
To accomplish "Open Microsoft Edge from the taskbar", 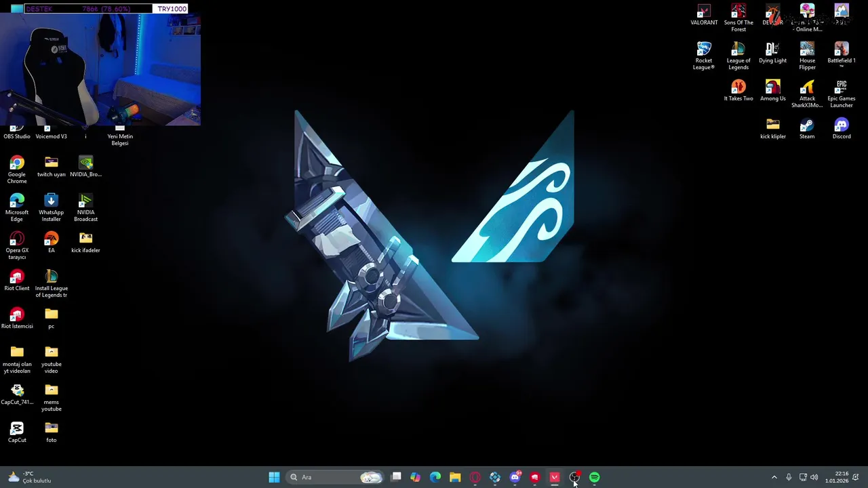I will pyautogui.click(x=435, y=477).
